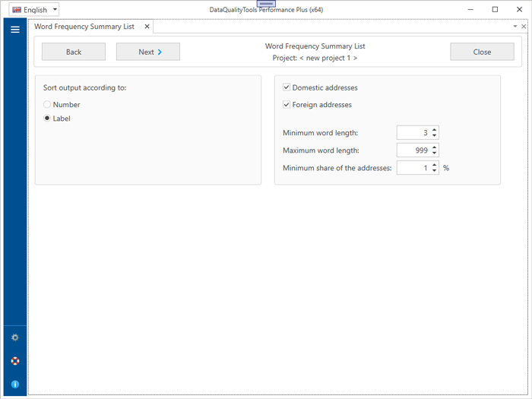Open settings gear icon in sidebar
The width and height of the screenshot is (532, 399).
[14, 337]
